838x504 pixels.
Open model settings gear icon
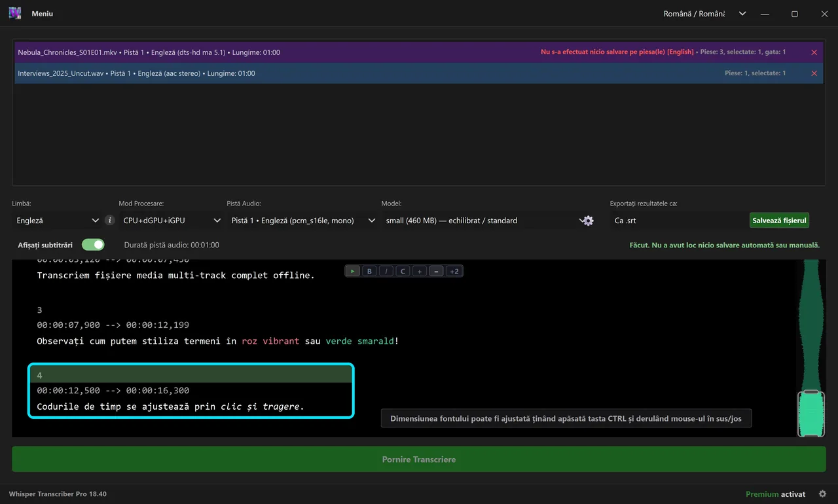pyautogui.click(x=587, y=221)
